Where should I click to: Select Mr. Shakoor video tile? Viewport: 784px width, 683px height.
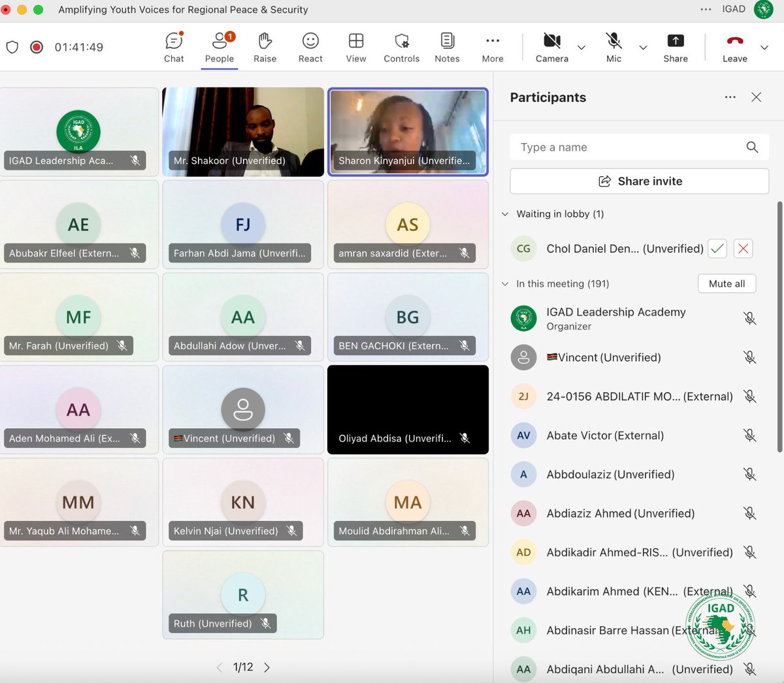tap(243, 132)
